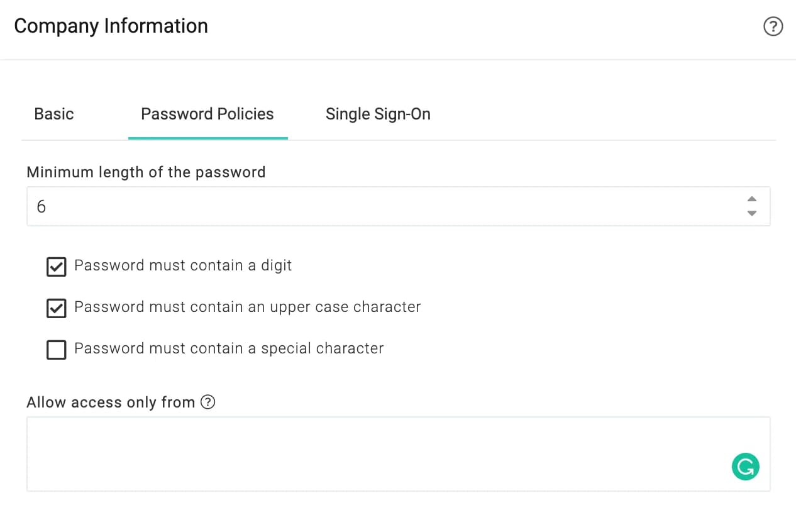
Task: Click the Company Information heading
Action: 111,26
